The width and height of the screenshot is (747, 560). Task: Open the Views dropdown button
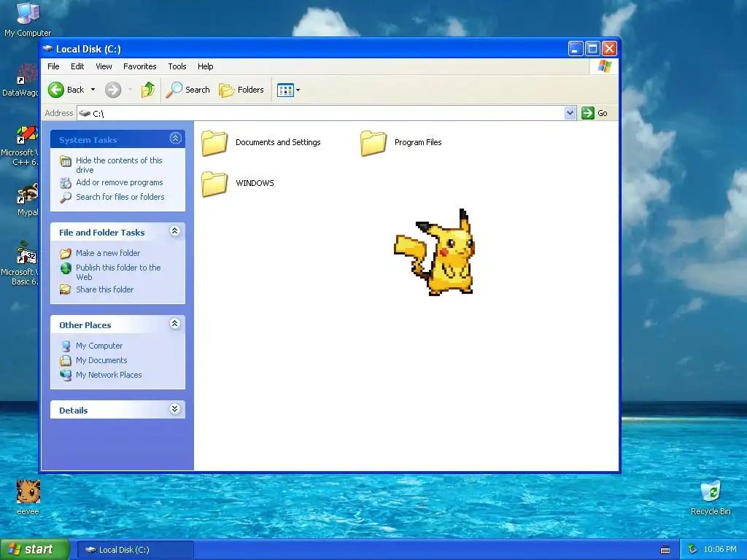pyautogui.click(x=289, y=90)
